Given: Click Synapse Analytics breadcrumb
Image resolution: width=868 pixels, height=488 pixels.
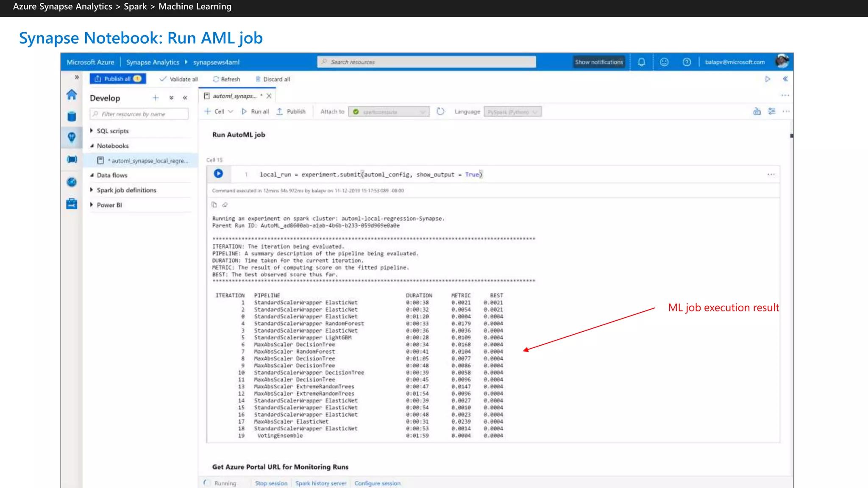Looking at the screenshot, I should pyautogui.click(x=153, y=62).
